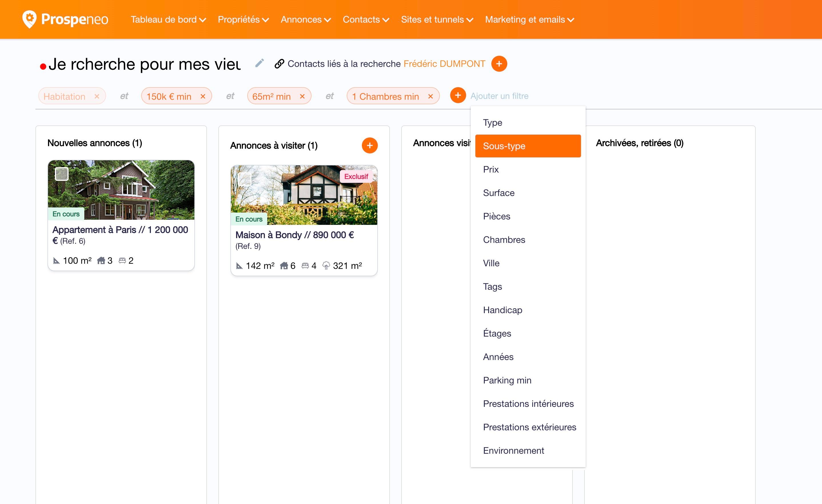This screenshot has height=504, width=822.
Task: Expand the Tableau de bord menu
Action: click(168, 20)
